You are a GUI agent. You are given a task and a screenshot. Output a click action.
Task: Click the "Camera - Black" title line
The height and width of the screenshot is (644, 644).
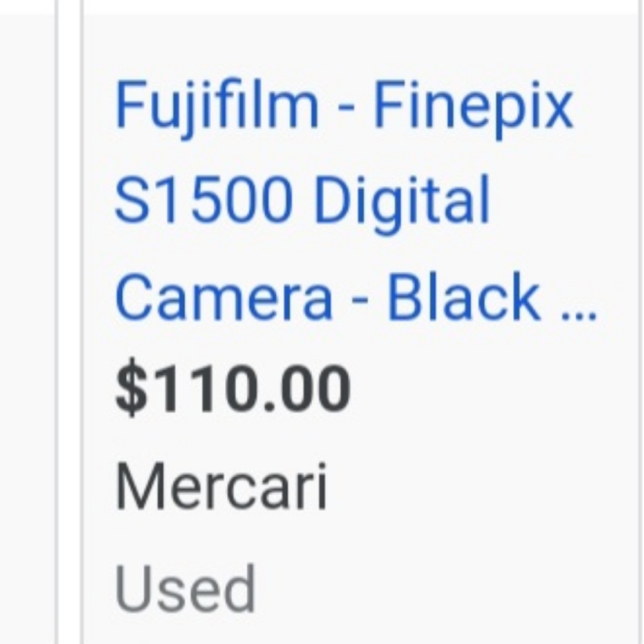pos(327,296)
